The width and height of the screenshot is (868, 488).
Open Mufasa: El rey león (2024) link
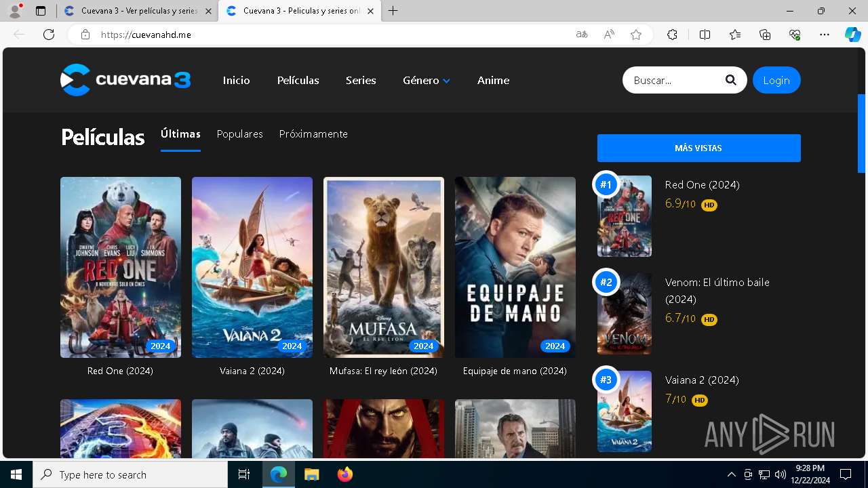tap(383, 371)
